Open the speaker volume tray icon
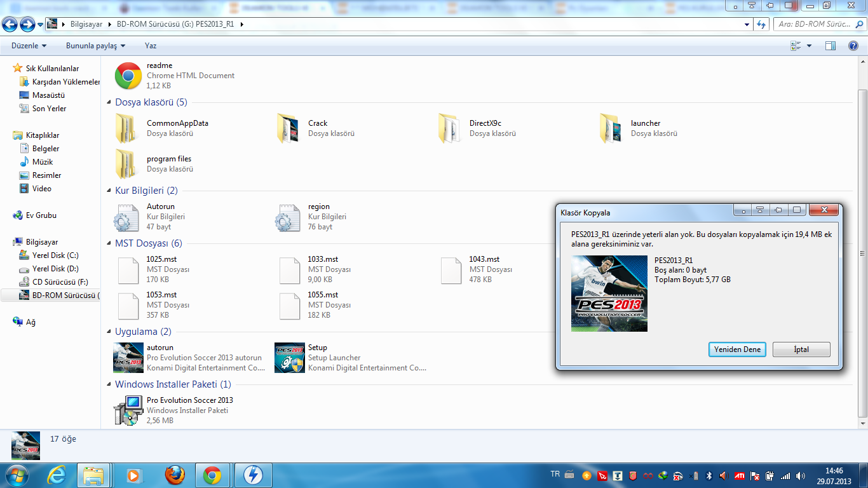The height and width of the screenshot is (488, 868). tap(800, 475)
